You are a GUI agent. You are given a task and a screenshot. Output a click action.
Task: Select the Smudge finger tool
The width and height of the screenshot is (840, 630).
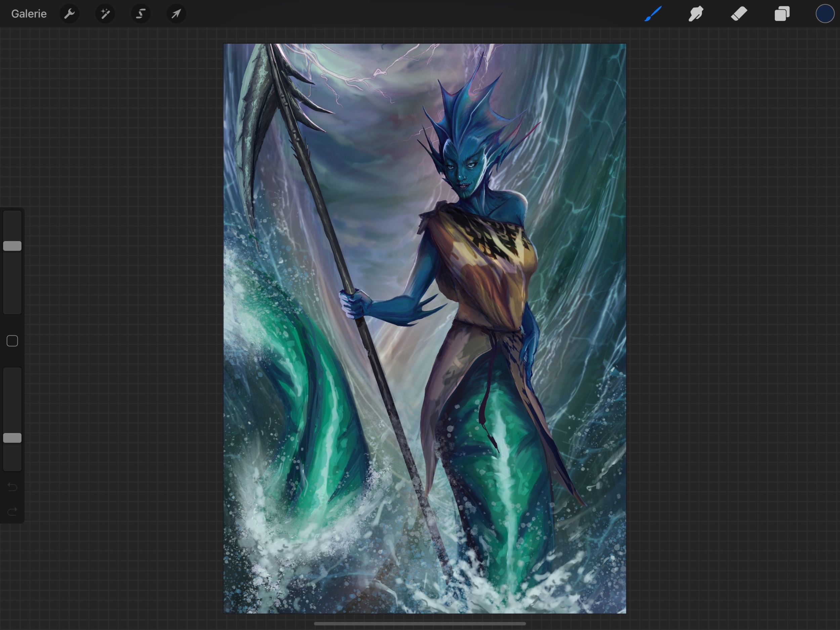click(696, 14)
